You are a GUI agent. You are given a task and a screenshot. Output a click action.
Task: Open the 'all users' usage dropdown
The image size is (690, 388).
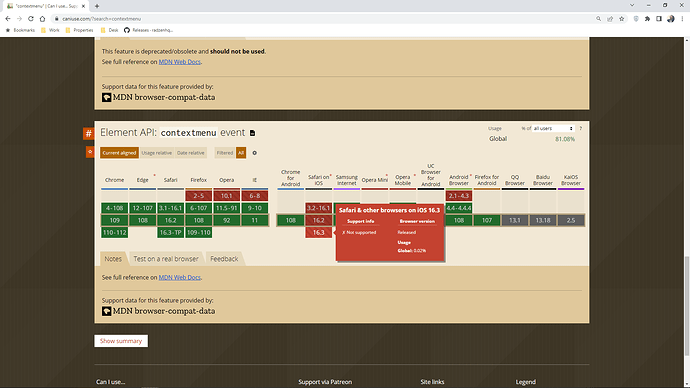[x=553, y=128]
